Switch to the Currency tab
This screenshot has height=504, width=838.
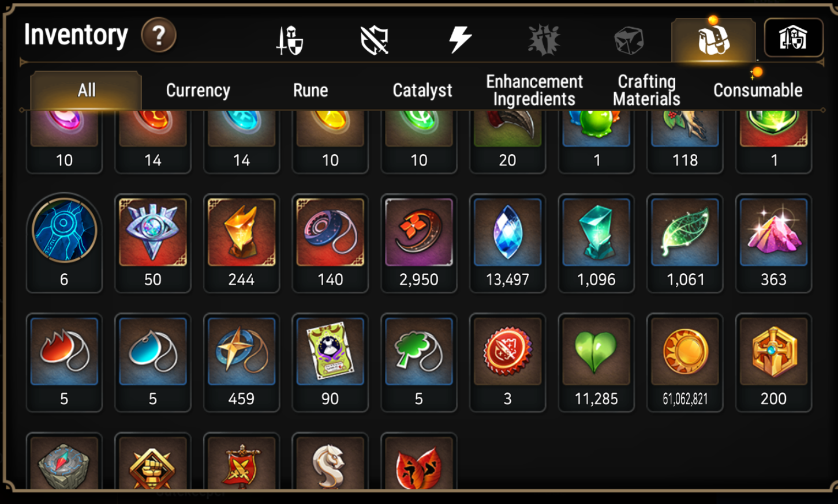pyautogui.click(x=198, y=91)
